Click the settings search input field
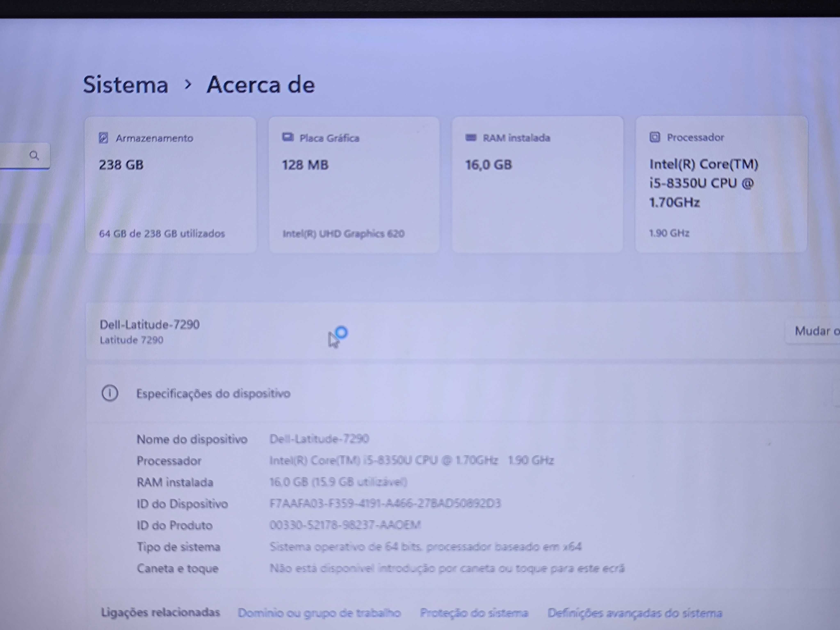Viewport: 840px width, 630px height. 25,156
